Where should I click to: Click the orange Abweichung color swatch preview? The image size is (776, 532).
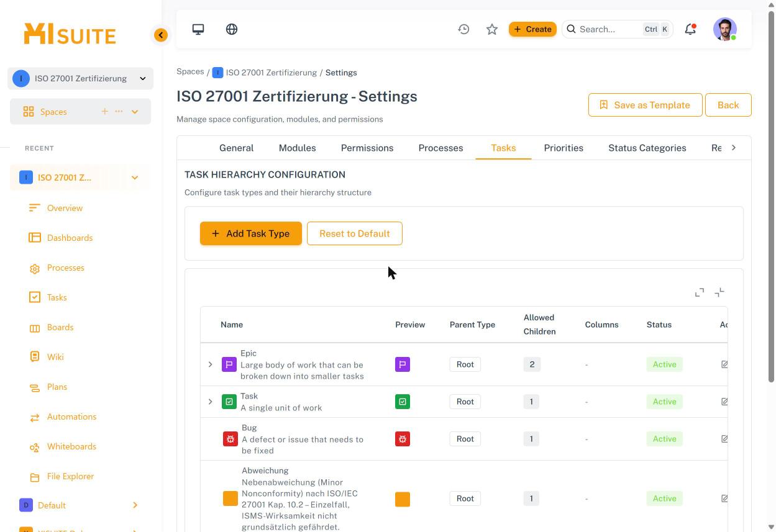(403, 499)
